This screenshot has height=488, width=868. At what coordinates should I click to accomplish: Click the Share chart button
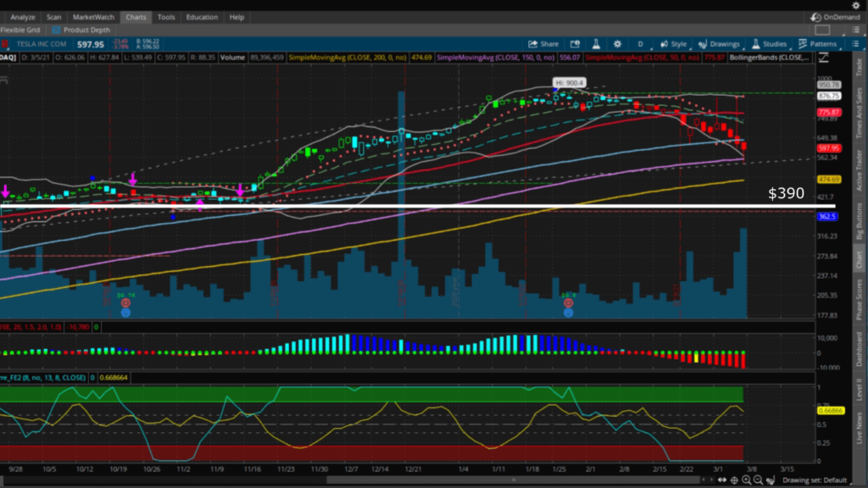pos(543,44)
